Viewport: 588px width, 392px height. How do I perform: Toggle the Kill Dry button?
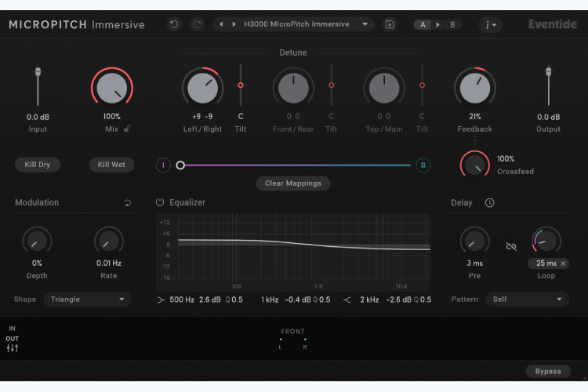[38, 165]
